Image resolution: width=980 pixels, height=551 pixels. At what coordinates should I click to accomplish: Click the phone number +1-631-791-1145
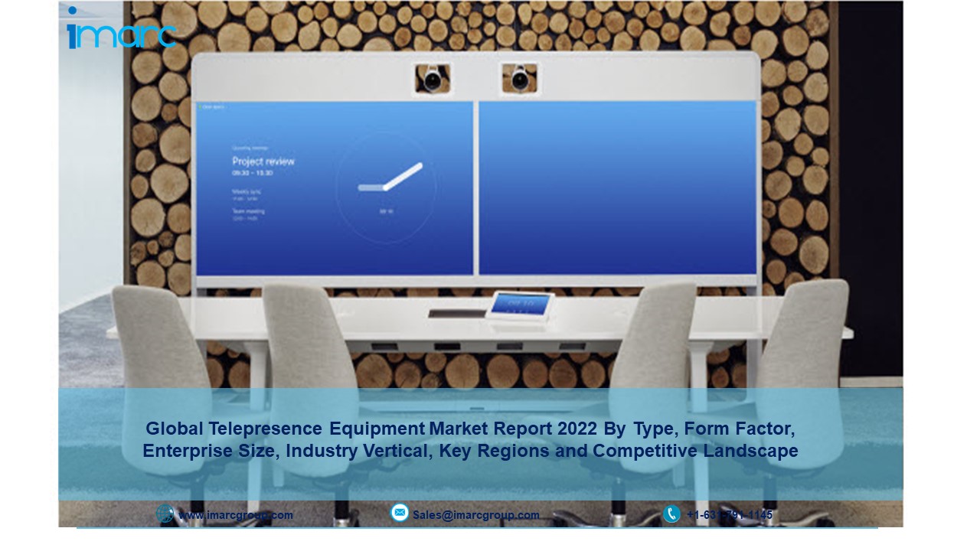click(x=730, y=515)
